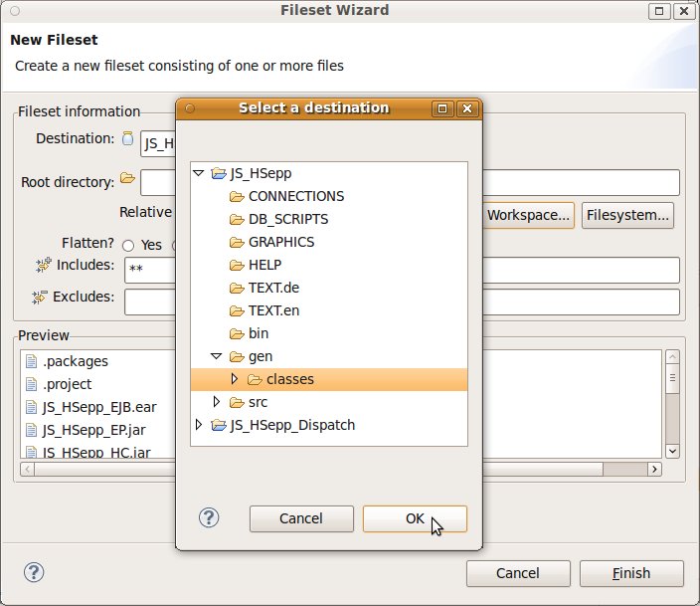Collapse the JS_HSepp project tree node
This screenshot has height=606, width=700.
[199, 173]
